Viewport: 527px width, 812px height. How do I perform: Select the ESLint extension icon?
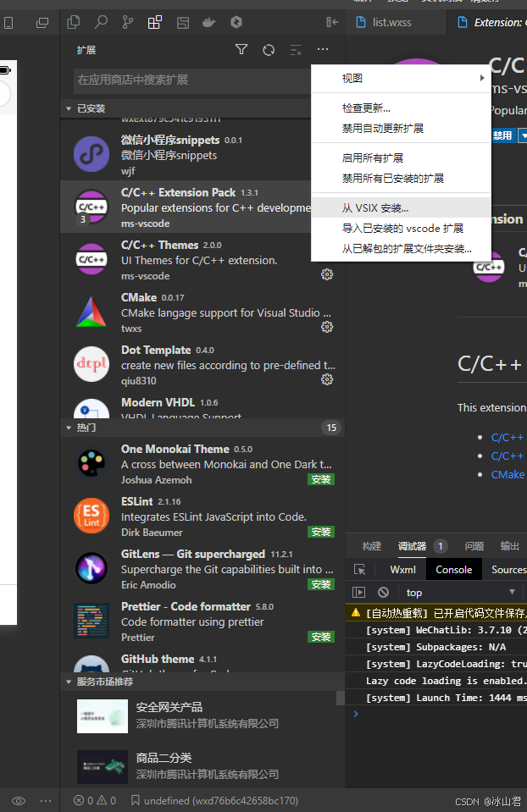click(x=92, y=516)
